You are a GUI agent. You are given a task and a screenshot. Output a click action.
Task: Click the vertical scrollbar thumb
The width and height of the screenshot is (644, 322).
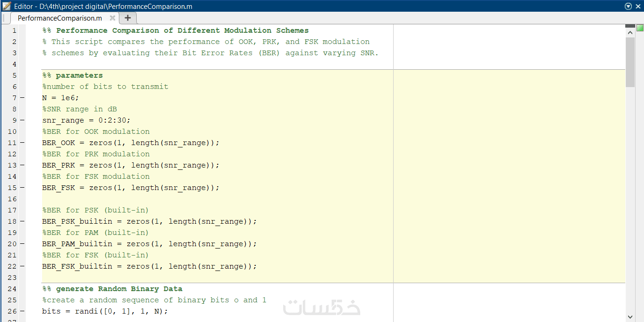coord(630,63)
